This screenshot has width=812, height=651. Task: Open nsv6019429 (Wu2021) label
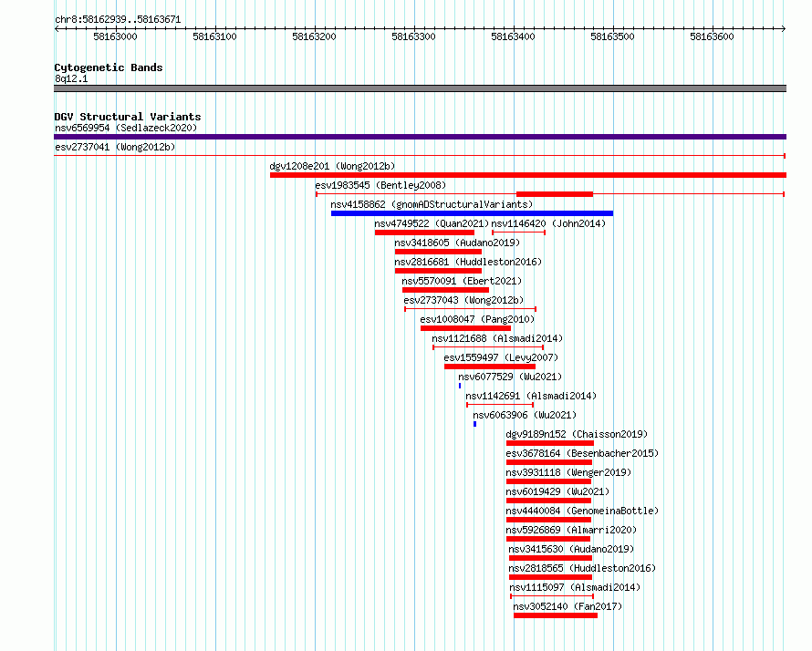557,491
